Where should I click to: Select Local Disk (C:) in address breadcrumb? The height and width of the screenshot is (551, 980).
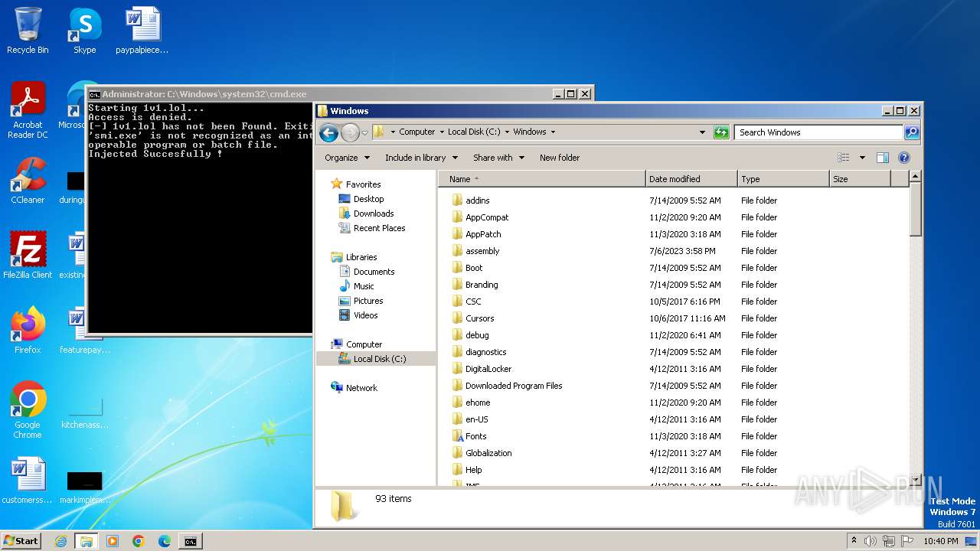[x=474, y=132]
